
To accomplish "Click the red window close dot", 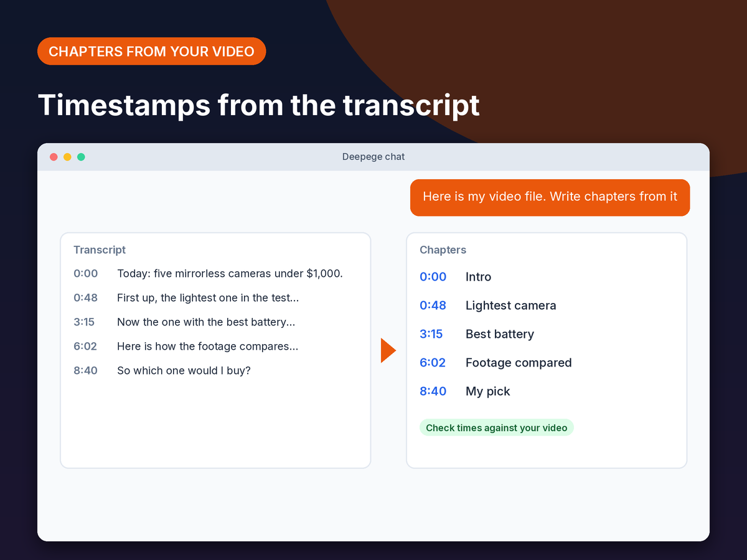I will coord(54,157).
